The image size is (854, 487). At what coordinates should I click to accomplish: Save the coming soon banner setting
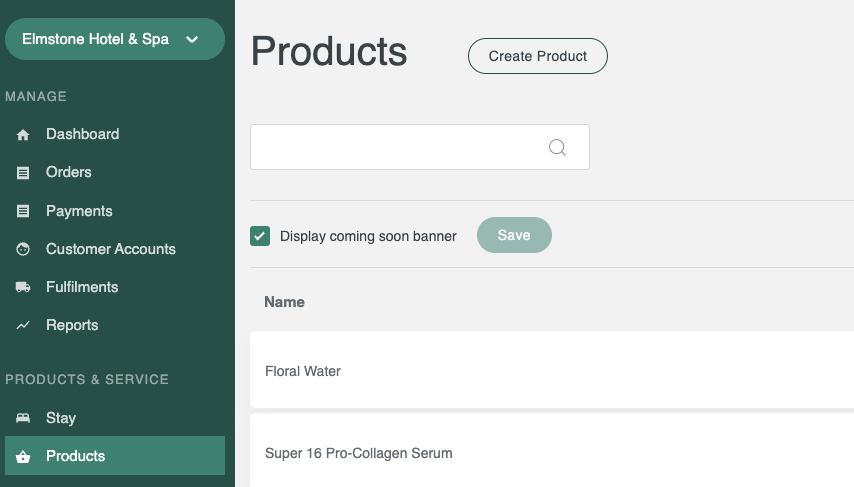(514, 235)
